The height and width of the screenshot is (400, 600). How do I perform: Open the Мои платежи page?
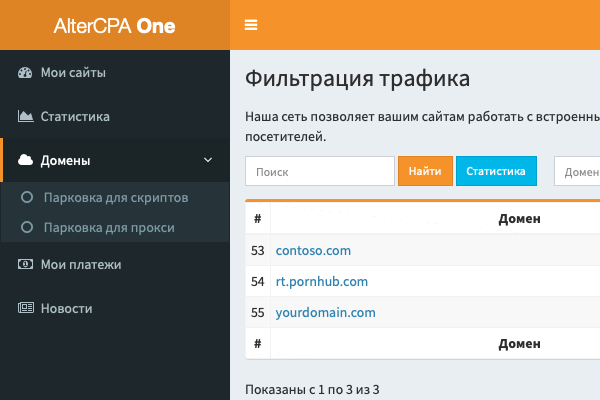[115, 264]
